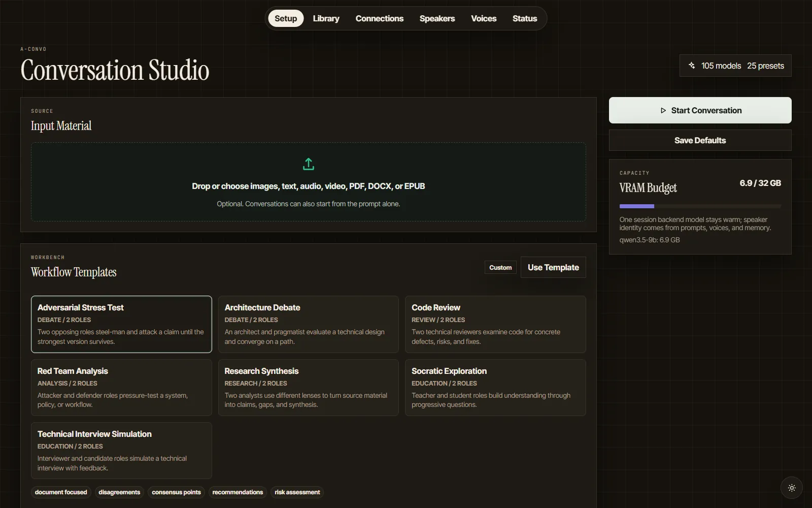Switch to the Library tab

[326, 18]
